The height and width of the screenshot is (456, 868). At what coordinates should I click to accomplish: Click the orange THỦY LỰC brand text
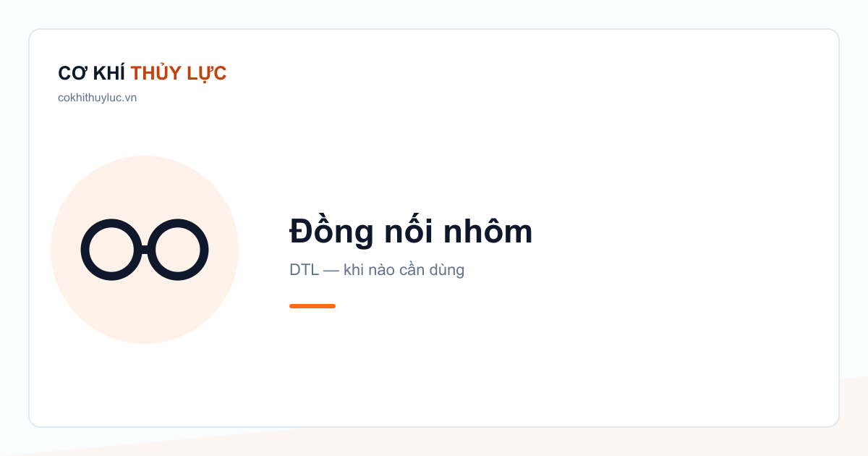click(179, 73)
